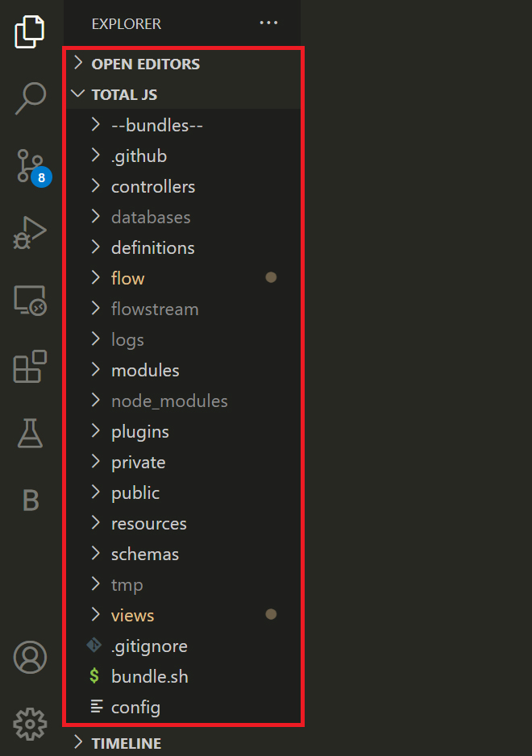The height and width of the screenshot is (756, 532).
Task: Select the Source Control icon showing 8 changes
Action: click(31, 167)
